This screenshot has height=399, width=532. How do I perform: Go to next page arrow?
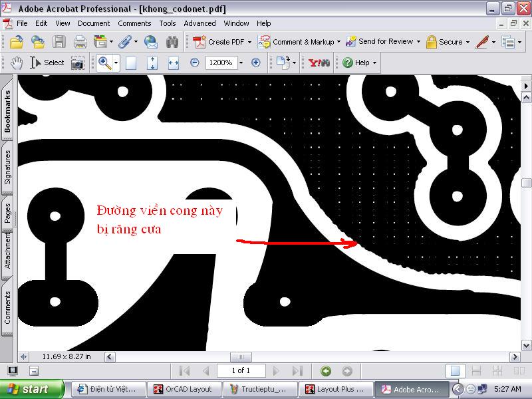(x=276, y=371)
